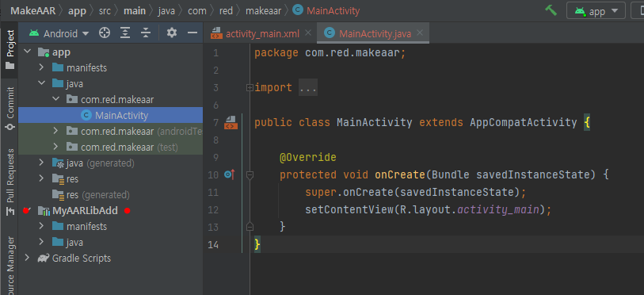Unfold the collapsed import statements
Screen dimensions: 644x295
coord(250,88)
